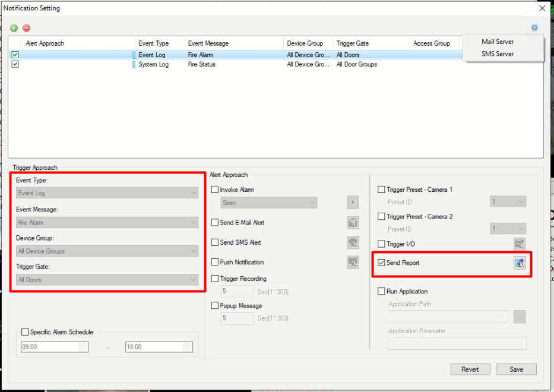The width and height of the screenshot is (554, 392).
Task: Uncheck the System Log row checkbox
Action: 15,64
